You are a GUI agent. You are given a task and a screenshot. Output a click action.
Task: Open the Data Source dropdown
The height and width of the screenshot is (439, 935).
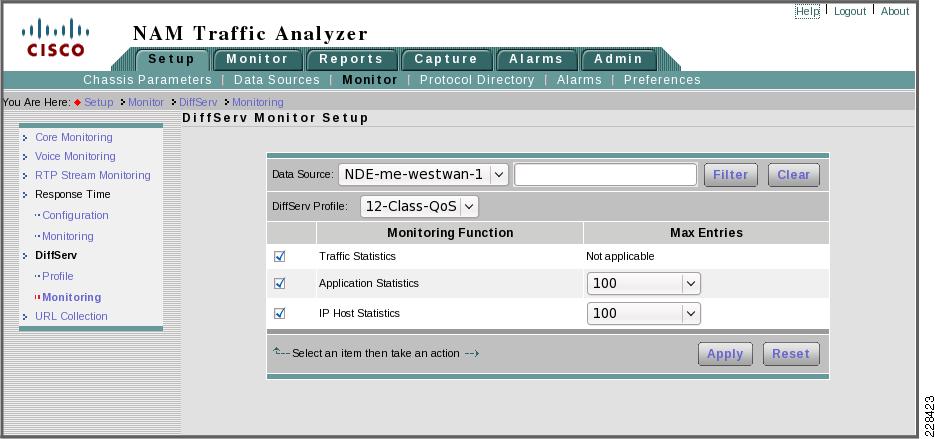pyautogui.click(x=423, y=175)
